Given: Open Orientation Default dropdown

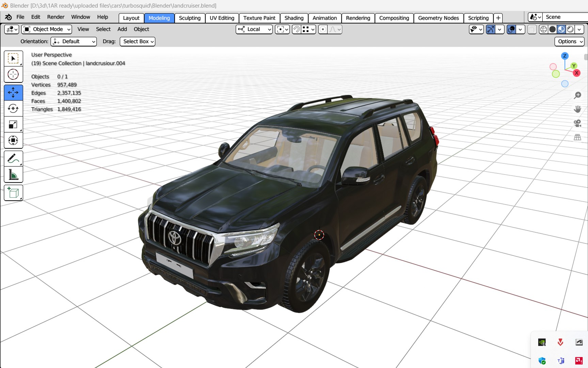Looking at the screenshot, I should point(74,42).
